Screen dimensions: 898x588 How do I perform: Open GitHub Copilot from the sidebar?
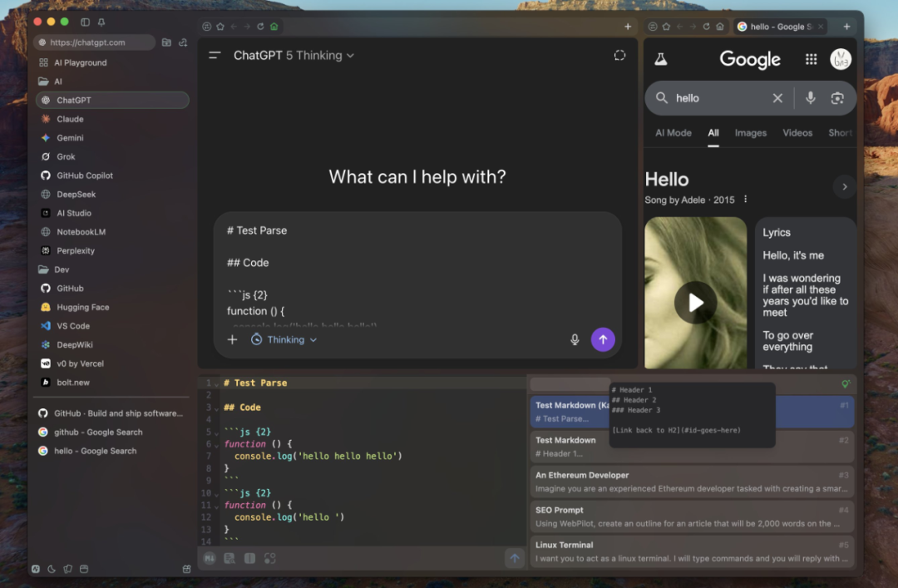pos(112,175)
